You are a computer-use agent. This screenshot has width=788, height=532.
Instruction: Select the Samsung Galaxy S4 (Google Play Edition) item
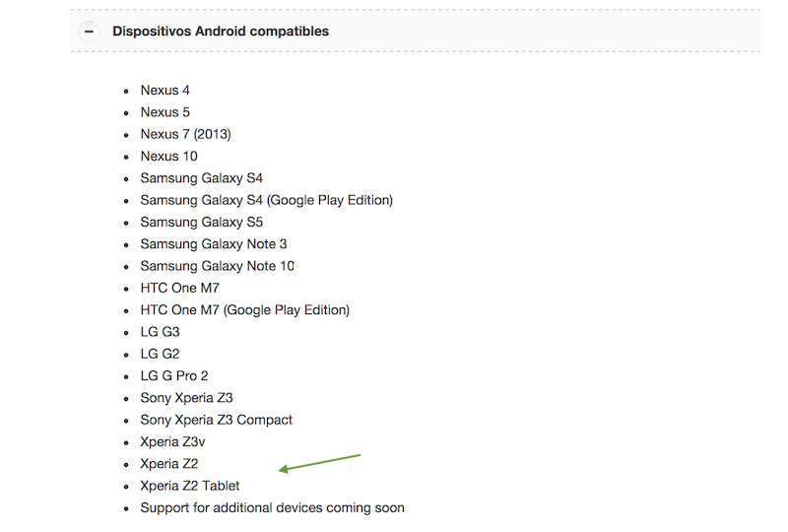click(x=266, y=200)
